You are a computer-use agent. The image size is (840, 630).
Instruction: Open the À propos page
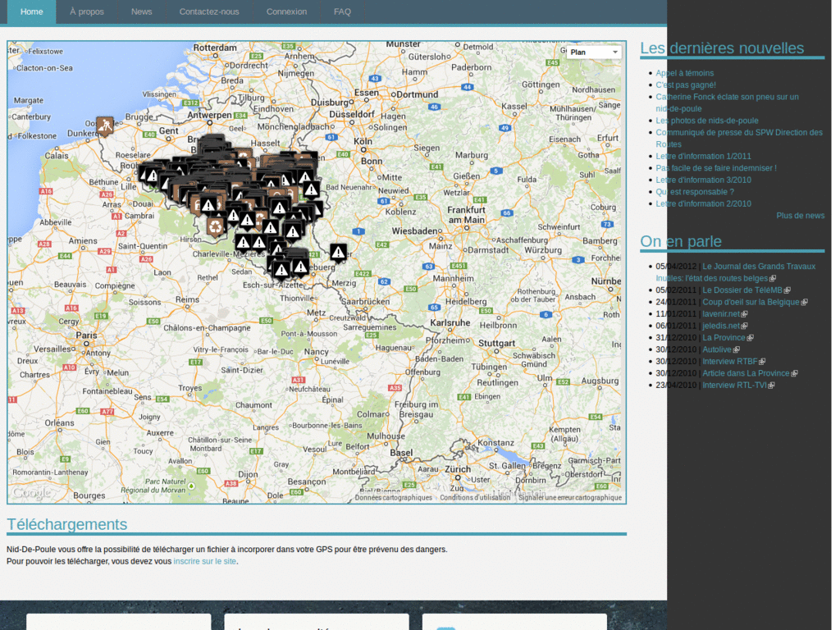[87, 11]
